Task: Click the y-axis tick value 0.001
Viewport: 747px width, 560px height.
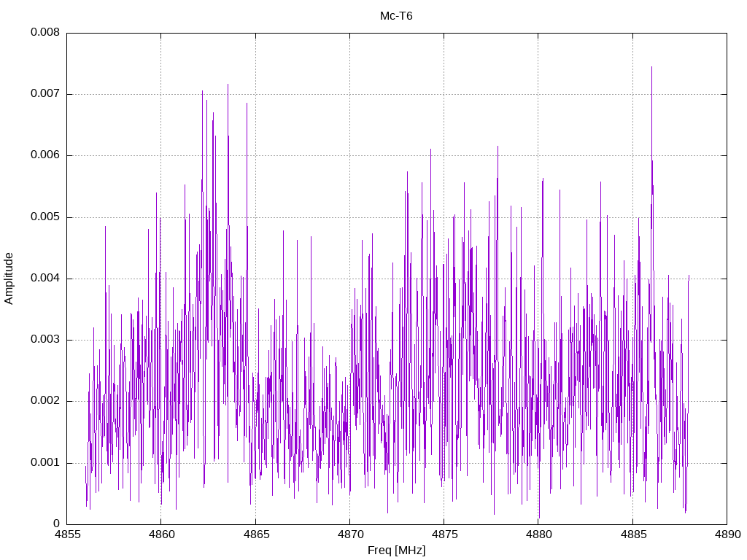Action: click(x=45, y=462)
